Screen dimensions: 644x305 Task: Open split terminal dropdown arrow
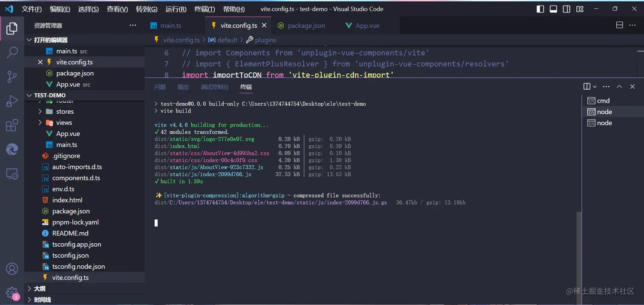tap(595, 86)
